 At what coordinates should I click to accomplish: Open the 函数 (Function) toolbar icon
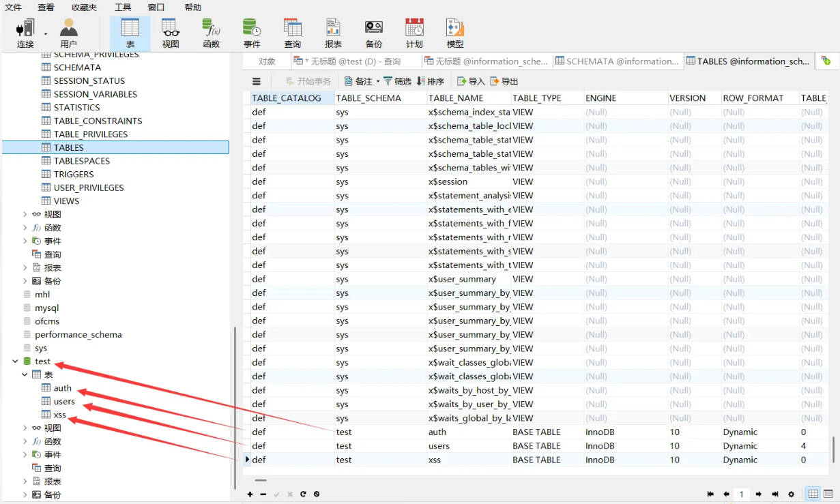point(211,32)
